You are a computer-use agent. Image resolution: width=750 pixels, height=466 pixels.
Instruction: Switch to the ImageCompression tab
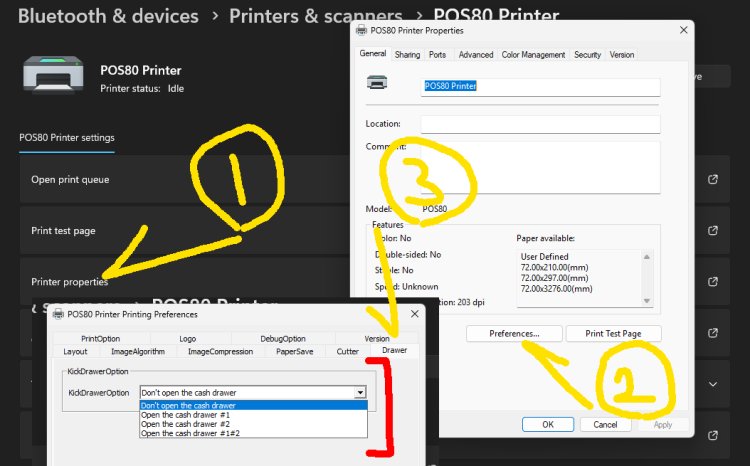(221, 351)
